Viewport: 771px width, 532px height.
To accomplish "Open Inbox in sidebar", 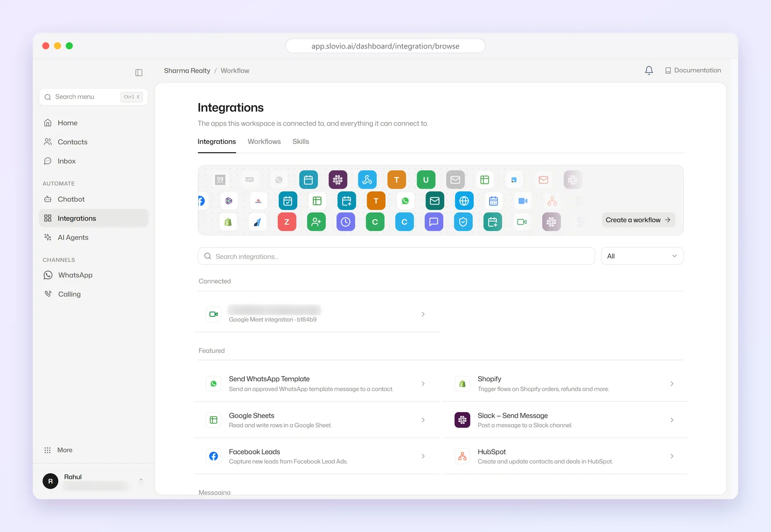I will point(93,161).
